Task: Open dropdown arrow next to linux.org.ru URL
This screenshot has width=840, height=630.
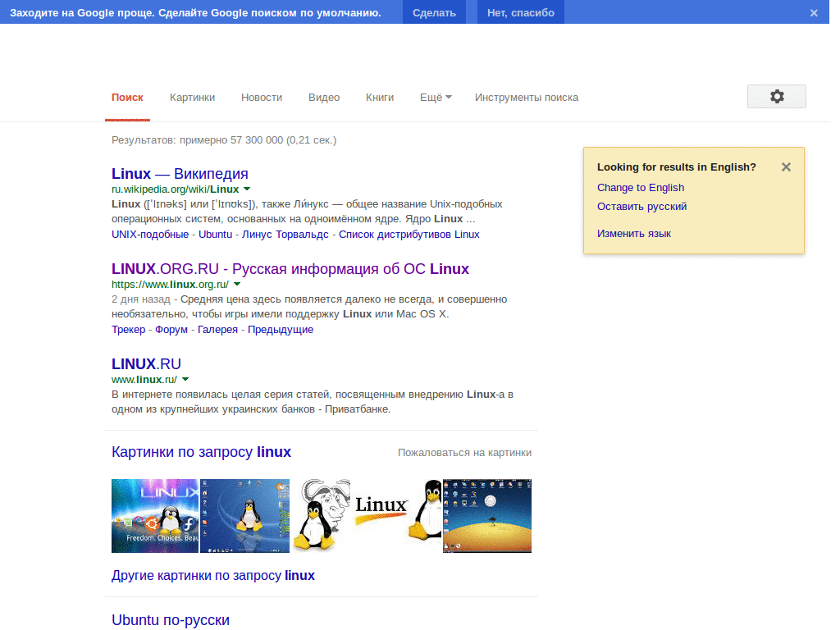Action: click(237, 285)
